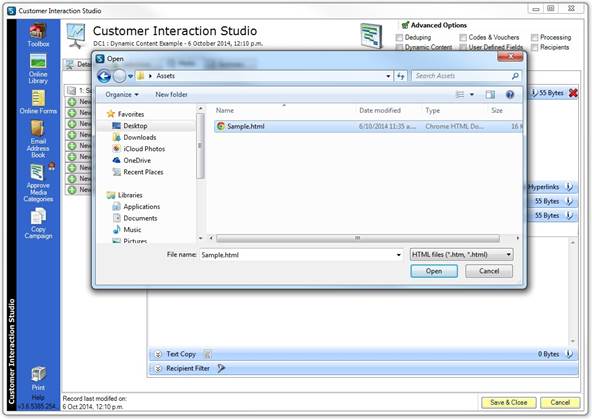This screenshot has width=592, height=419.
Task: Open the address bar dropdown arrow
Action: (x=388, y=76)
